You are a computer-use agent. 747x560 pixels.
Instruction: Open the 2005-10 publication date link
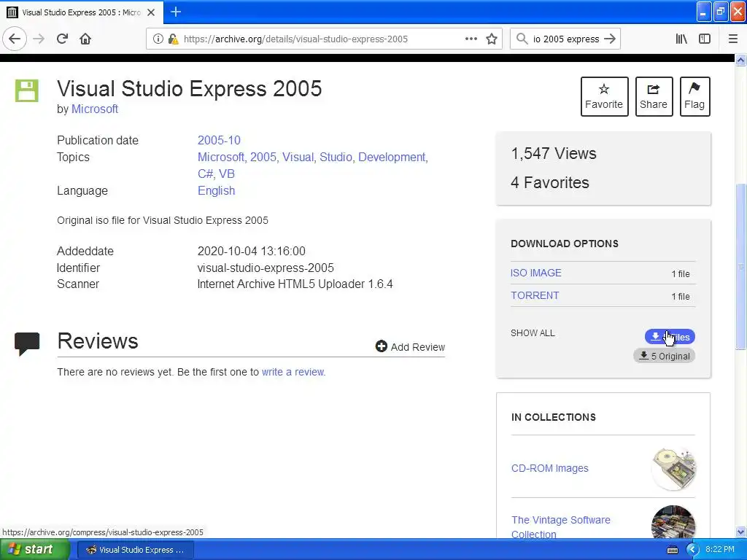(219, 140)
